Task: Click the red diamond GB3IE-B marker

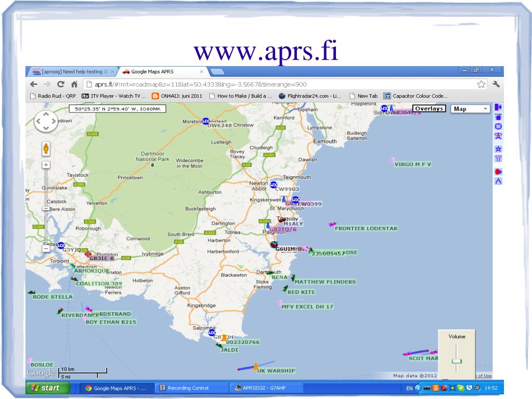Action: (88, 254)
